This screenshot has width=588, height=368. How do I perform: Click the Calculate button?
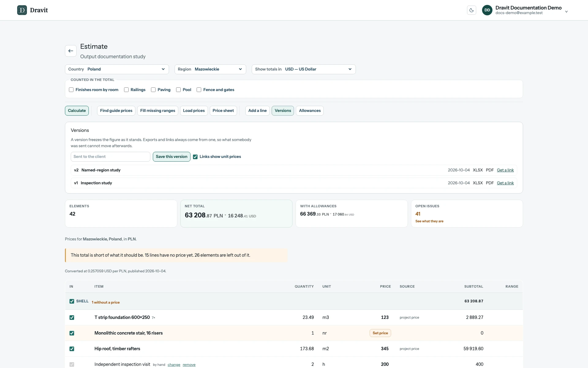point(77,111)
